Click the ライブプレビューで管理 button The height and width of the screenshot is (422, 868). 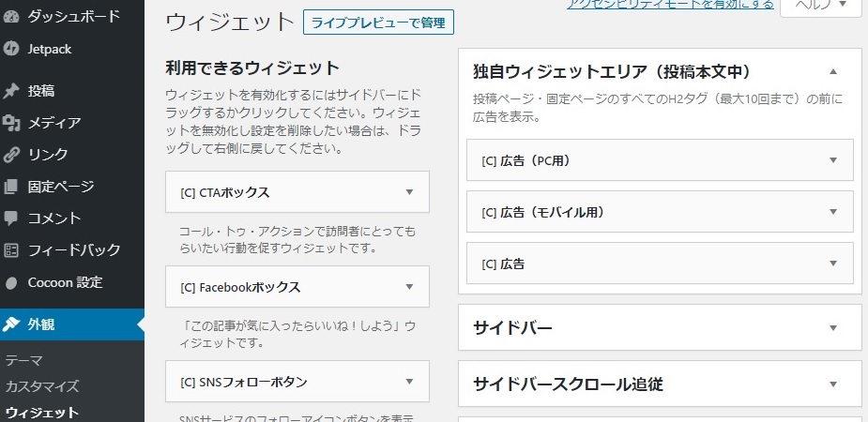click(378, 22)
